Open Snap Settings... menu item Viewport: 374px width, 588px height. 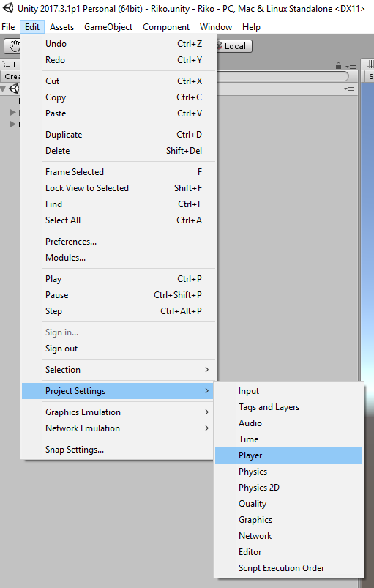[x=119, y=450]
